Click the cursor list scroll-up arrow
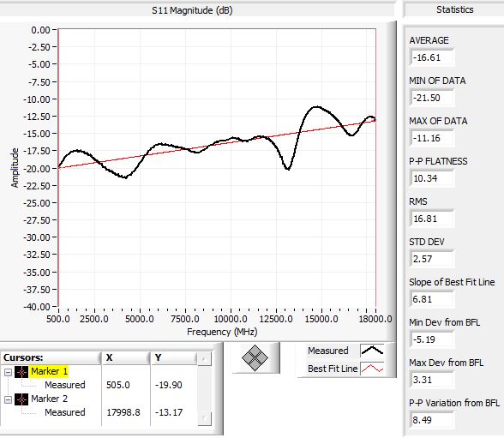The image size is (504, 438). (204, 359)
